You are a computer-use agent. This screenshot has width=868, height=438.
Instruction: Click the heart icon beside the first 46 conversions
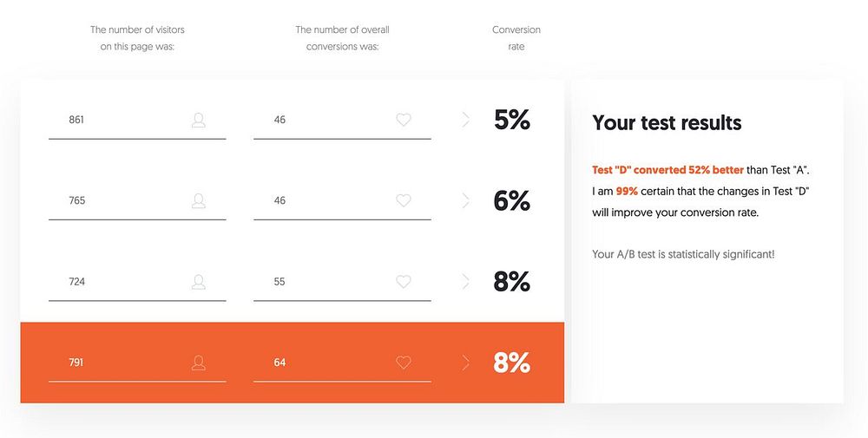click(404, 121)
